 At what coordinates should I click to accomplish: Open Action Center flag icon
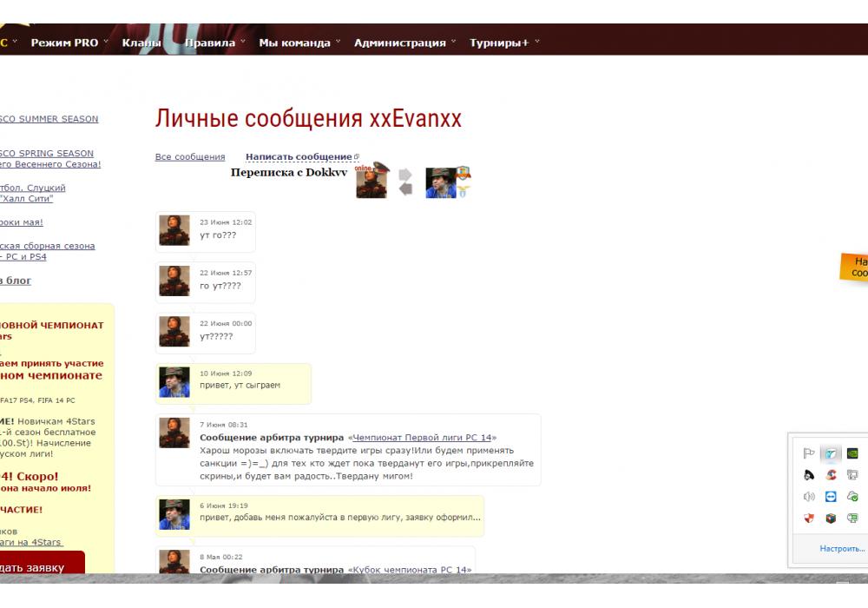click(x=809, y=453)
